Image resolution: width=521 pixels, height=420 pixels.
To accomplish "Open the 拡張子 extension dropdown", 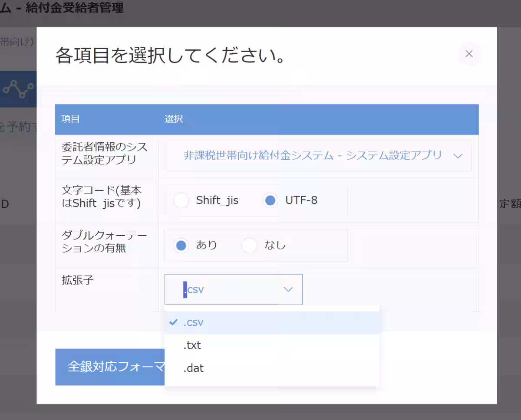I will (233, 289).
